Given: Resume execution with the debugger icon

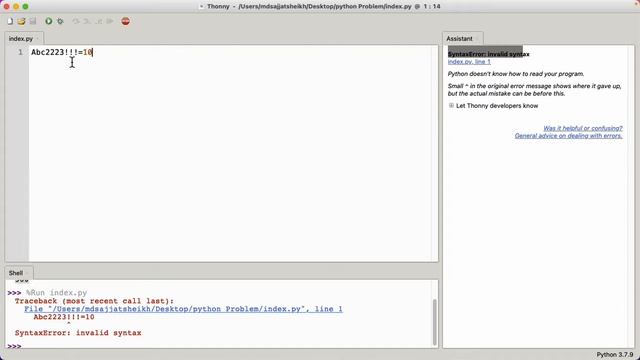Looking at the screenshot, I should (x=110, y=21).
